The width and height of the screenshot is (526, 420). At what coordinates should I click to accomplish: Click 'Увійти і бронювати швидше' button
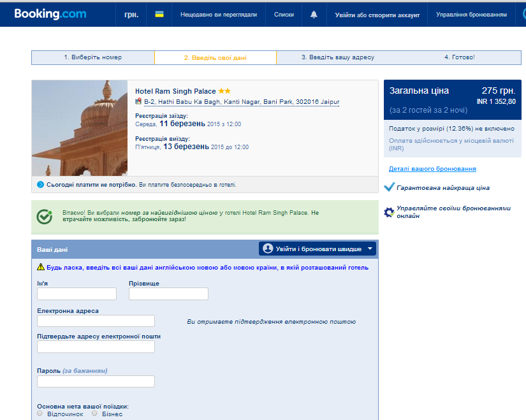[x=318, y=249]
